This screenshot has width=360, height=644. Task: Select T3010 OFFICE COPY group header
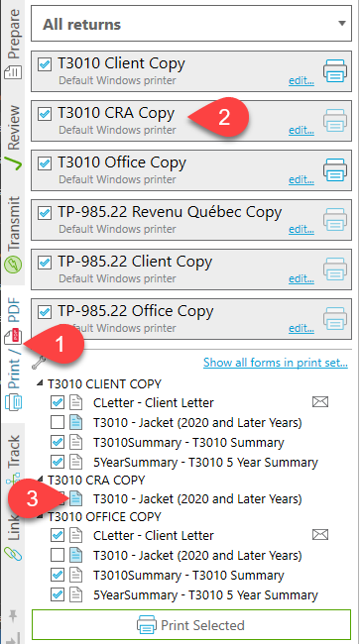(x=104, y=516)
